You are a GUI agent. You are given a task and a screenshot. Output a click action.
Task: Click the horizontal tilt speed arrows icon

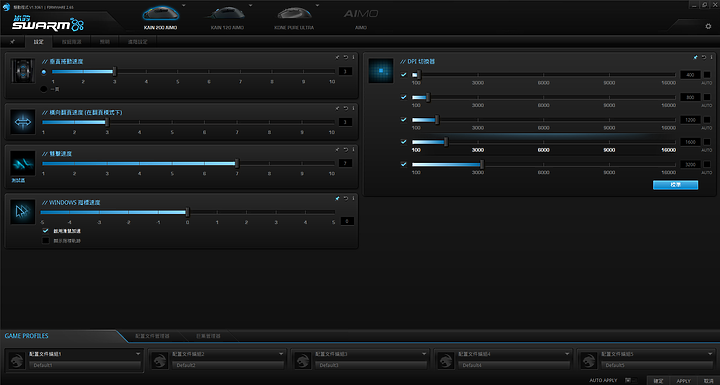(x=22, y=122)
